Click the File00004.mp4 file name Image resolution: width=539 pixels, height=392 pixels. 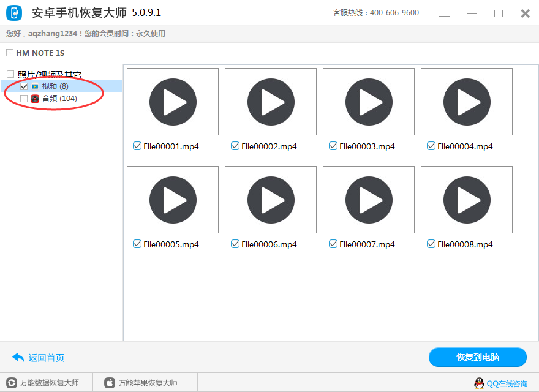[x=465, y=146]
